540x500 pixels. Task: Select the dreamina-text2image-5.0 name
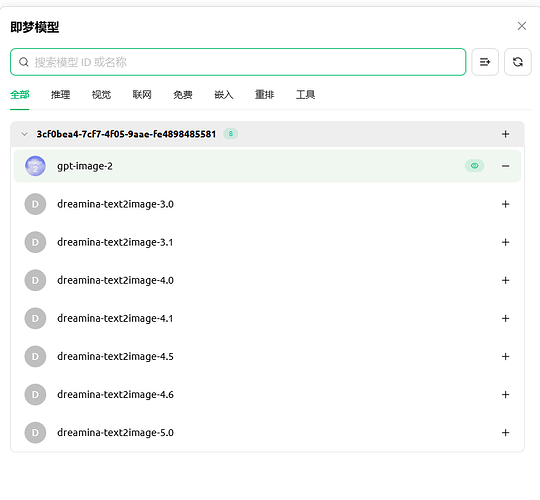pyautogui.click(x=115, y=433)
